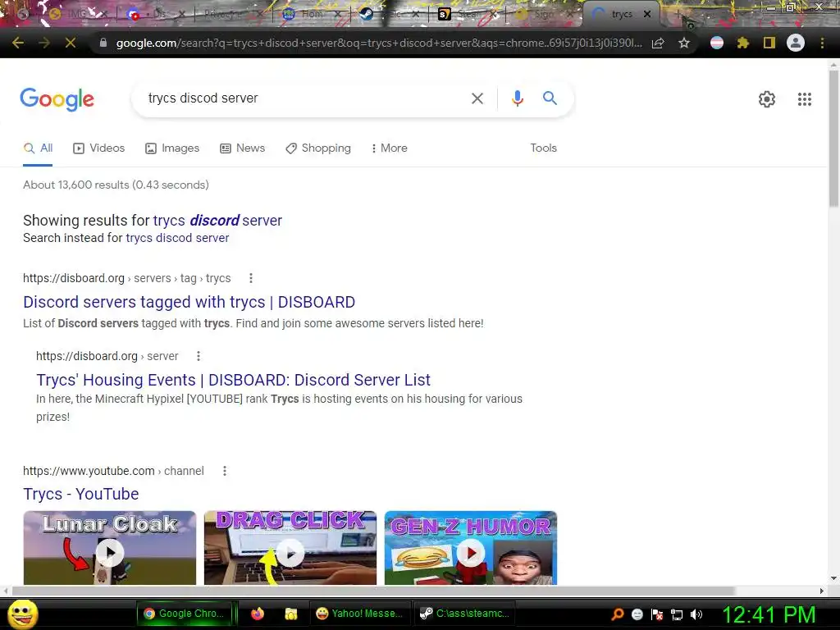840x630 pixels.
Task: Switch to the PBS Kids Home browser tab
Action: [x=311, y=14]
